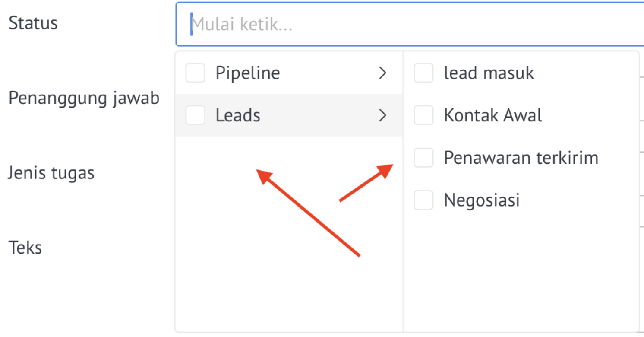Enable the lead masuk checkbox
Screen dimensions: 644x337
[423, 73]
